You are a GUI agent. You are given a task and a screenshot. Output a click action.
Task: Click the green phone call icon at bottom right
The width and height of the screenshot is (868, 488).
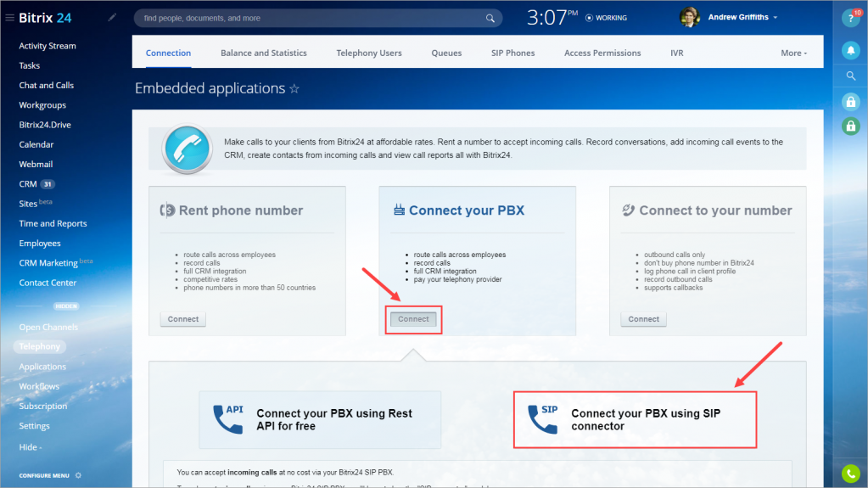coord(851,474)
